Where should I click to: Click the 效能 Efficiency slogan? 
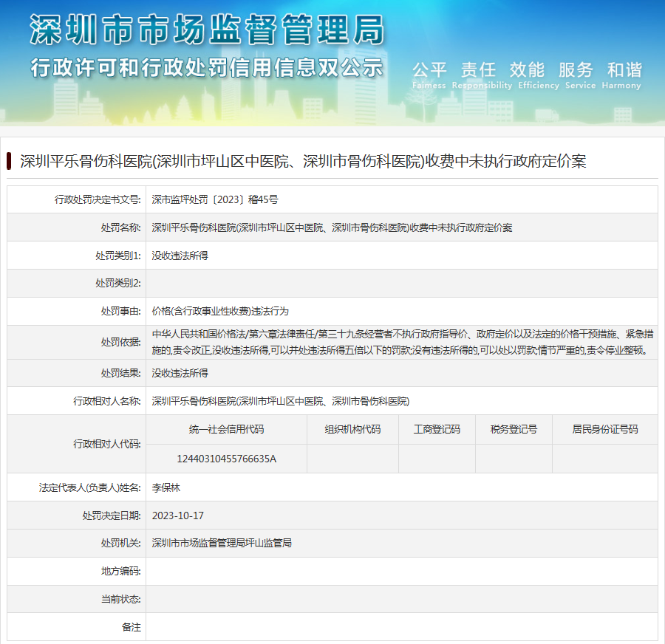pos(539,75)
